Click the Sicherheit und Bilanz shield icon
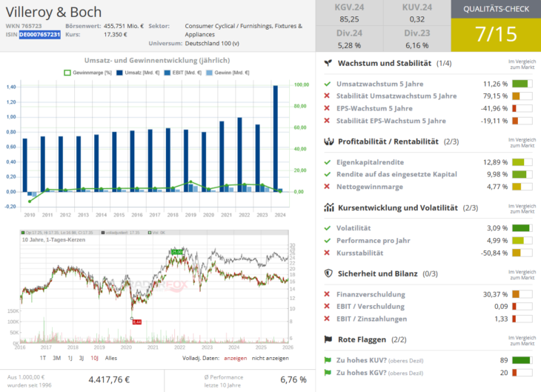The width and height of the screenshot is (541, 392). click(x=328, y=273)
